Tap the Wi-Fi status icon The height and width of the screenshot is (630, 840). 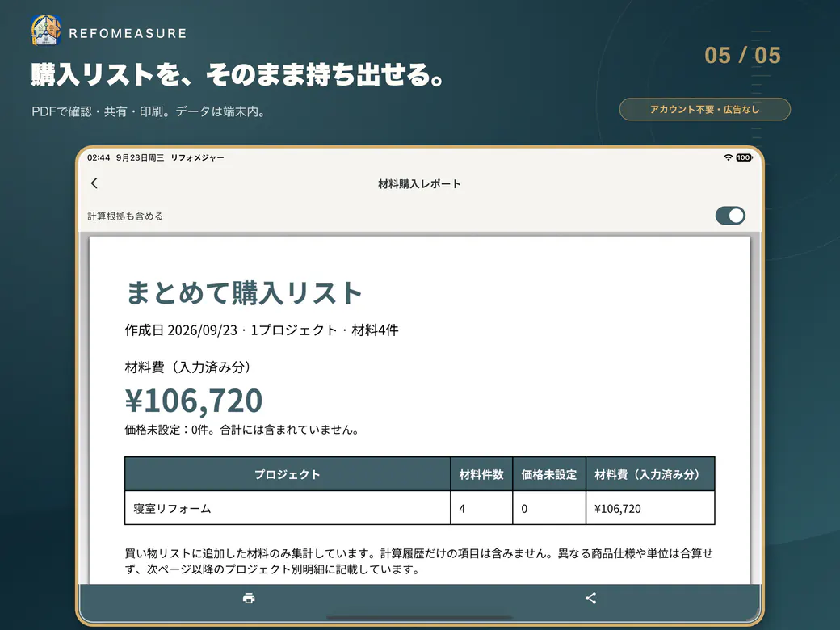tap(728, 157)
